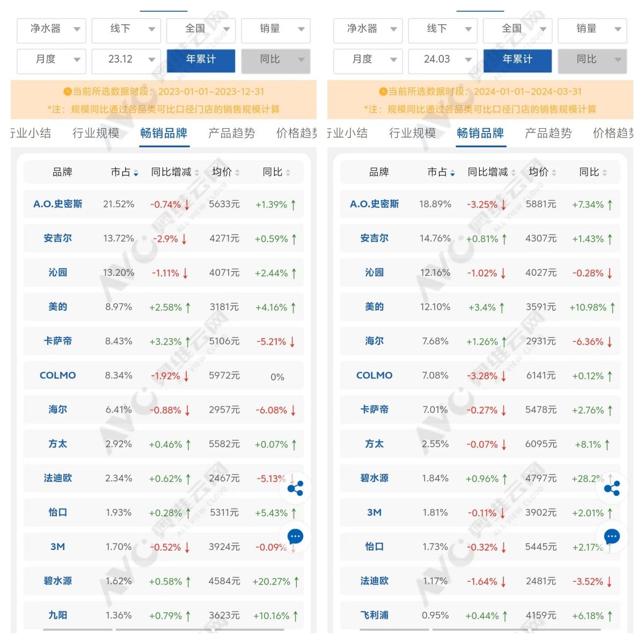This screenshot has width=644, height=644.
Task: Select the 方太 brand row in the right panel
Action: pyautogui.click(x=480, y=444)
